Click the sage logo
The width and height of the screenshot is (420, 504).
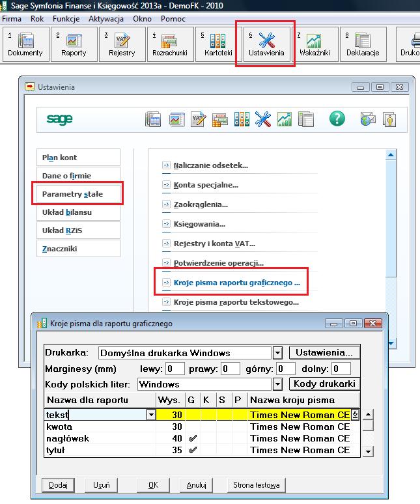(x=59, y=119)
